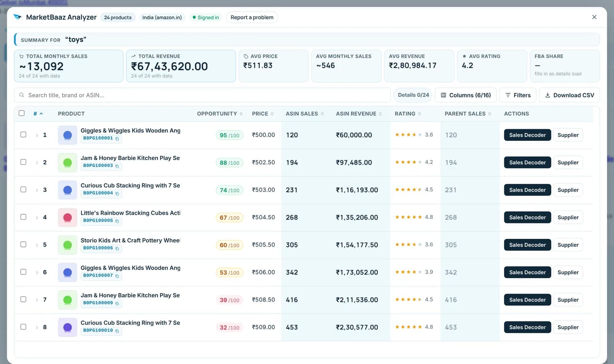Open the Columns (6/16) selector
This screenshot has height=364, width=614.
[465, 95]
